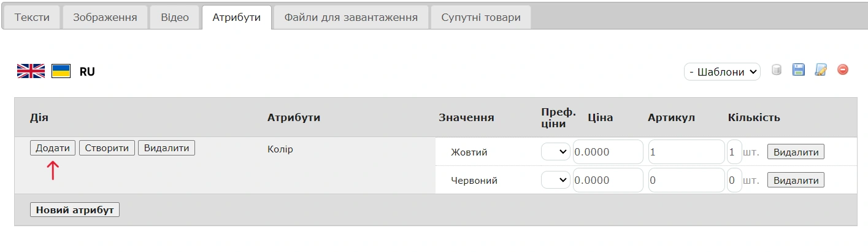Delete the Жовтий value row
Viewport: 868px width, 252px height.
point(796,152)
